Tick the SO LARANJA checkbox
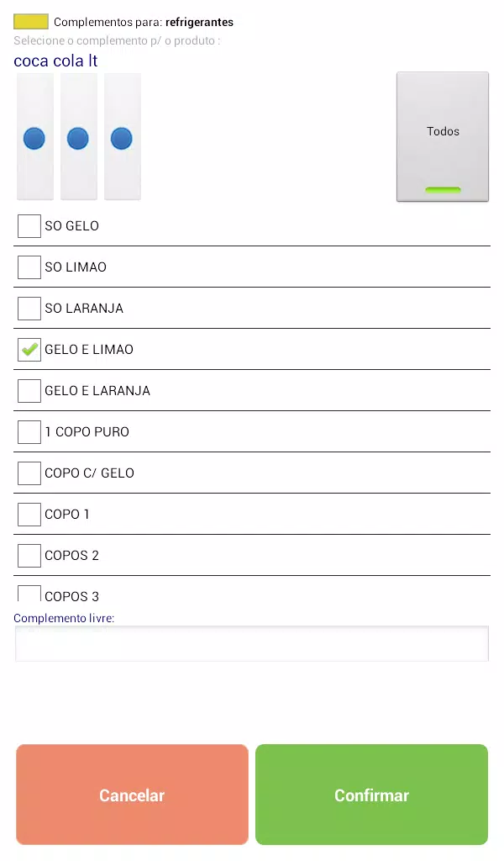The height and width of the screenshot is (861, 504). click(x=29, y=308)
